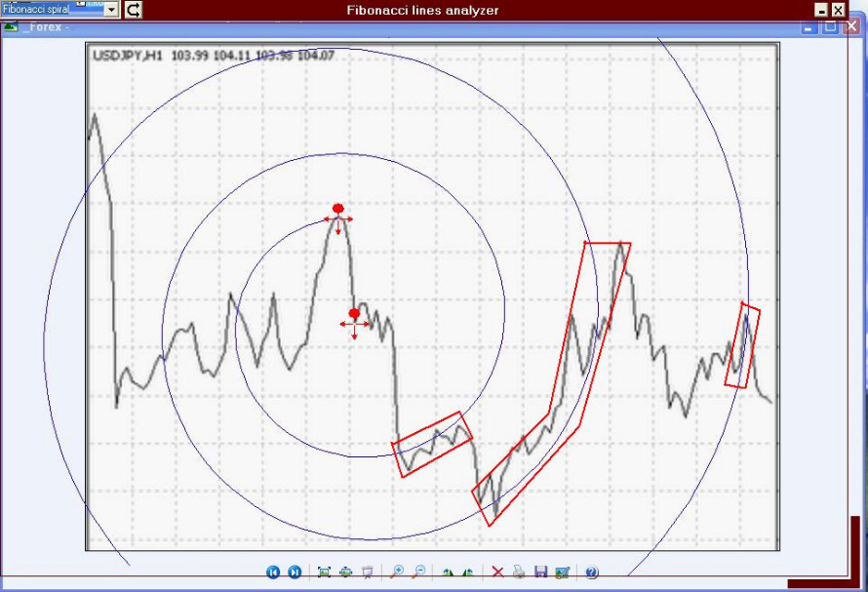Click the red X delete icon
Screen dimensions: 868x592
coord(497,572)
